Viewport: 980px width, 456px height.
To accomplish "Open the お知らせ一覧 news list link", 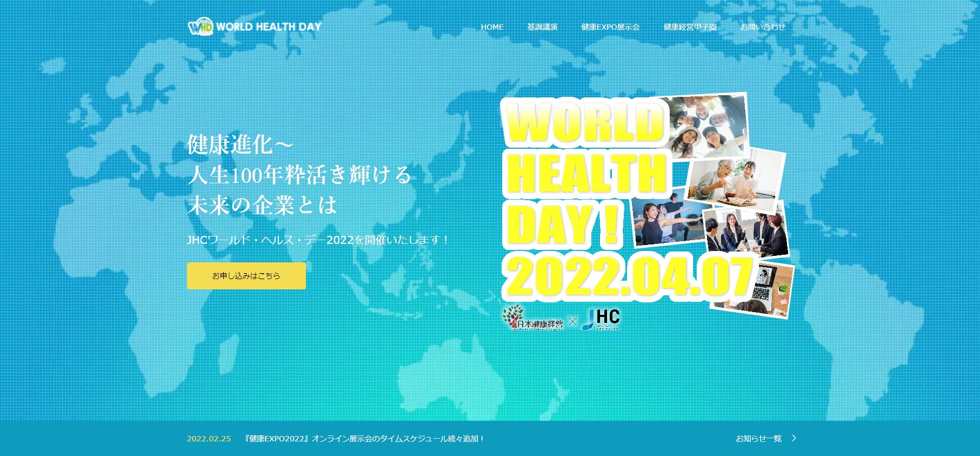I will tap(758, 439).
